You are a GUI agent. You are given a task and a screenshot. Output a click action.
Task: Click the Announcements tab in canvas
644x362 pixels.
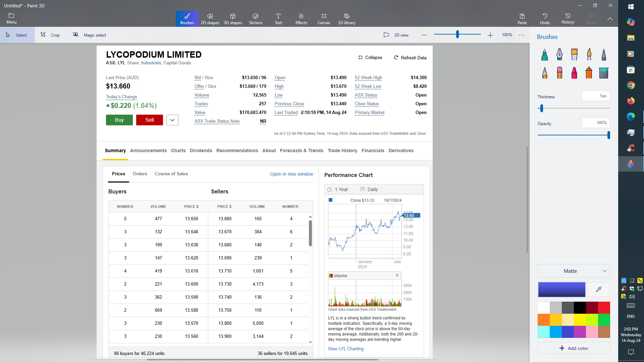148,150
